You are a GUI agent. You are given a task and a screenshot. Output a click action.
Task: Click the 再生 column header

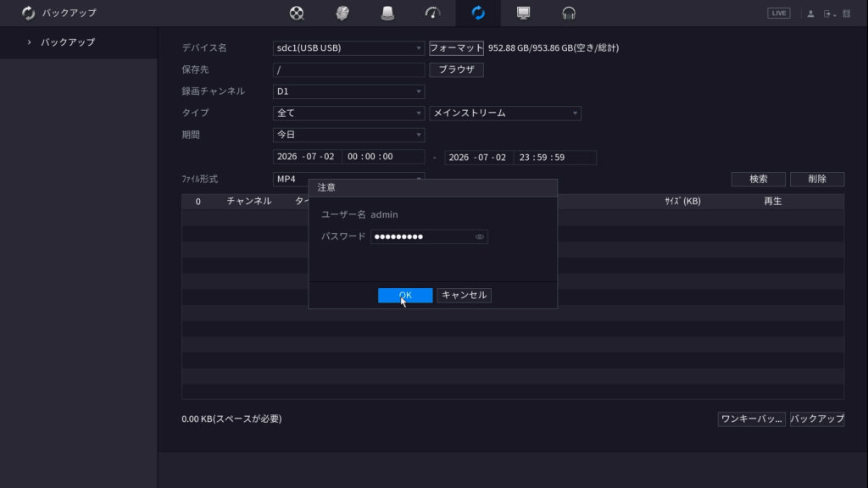(773, 202)
